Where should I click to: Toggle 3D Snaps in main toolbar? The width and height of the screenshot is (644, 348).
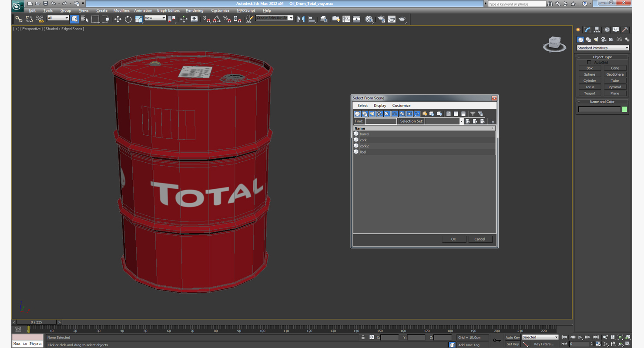coord(207,19)
